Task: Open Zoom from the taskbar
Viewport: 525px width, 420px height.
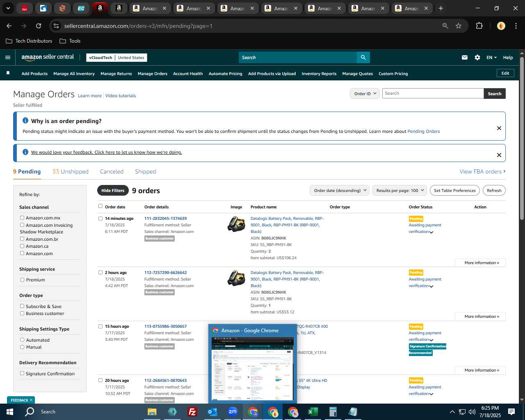Action: 233,412
